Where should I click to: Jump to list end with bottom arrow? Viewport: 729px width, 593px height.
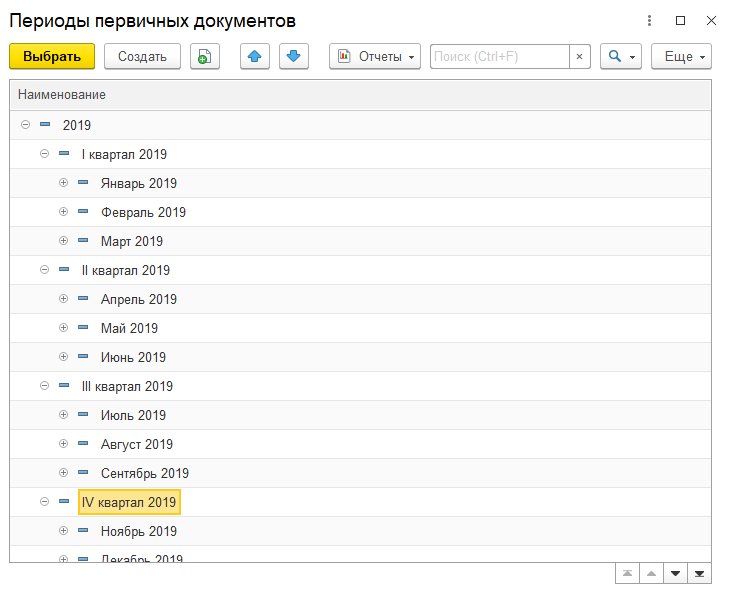tap(699, 573)
